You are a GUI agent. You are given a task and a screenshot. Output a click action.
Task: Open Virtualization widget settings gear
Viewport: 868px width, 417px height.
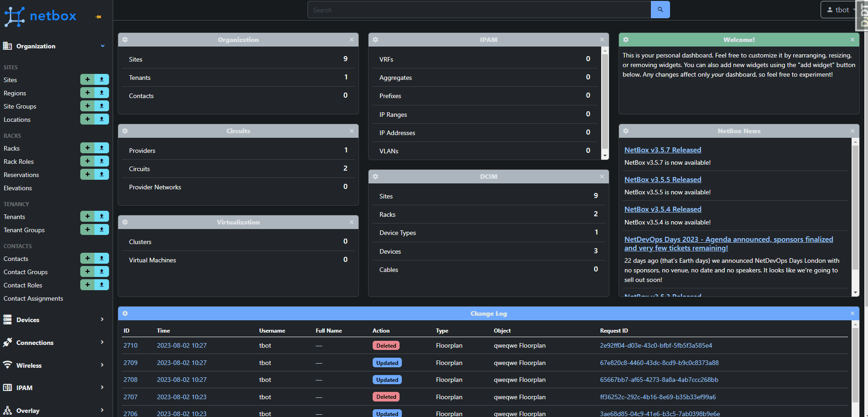(x=125, y=222)
